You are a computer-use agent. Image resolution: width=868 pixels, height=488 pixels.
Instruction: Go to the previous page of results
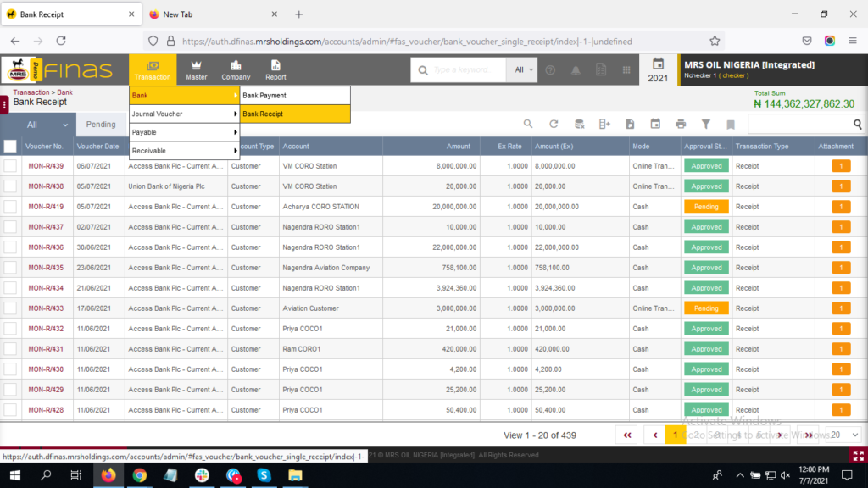click(655, 435)
